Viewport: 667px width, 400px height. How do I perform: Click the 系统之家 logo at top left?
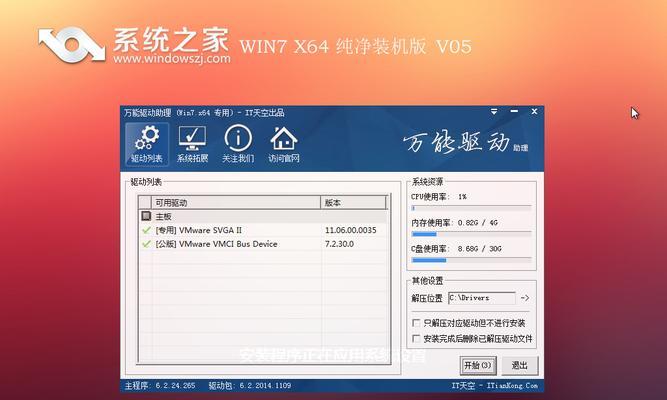click(71, 44)
